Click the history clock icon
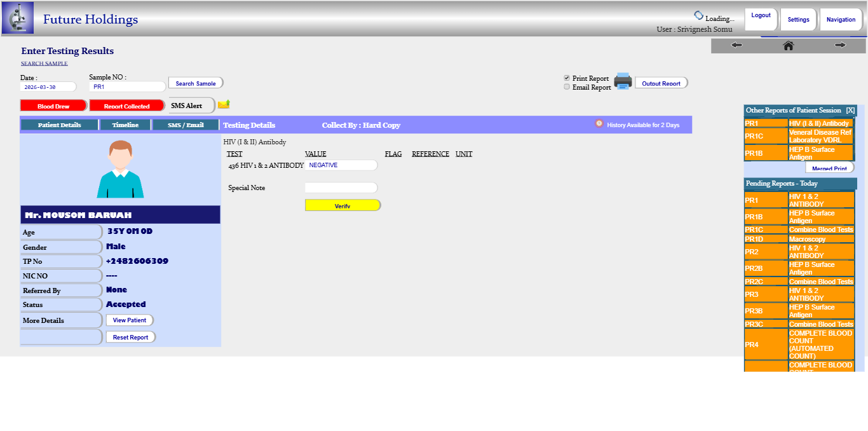 point(599,124)
